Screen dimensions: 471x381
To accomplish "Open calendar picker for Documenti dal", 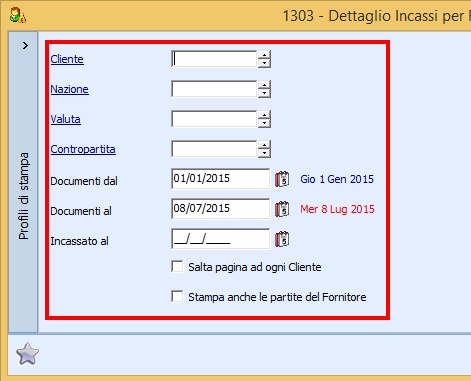I will (282, 179).
